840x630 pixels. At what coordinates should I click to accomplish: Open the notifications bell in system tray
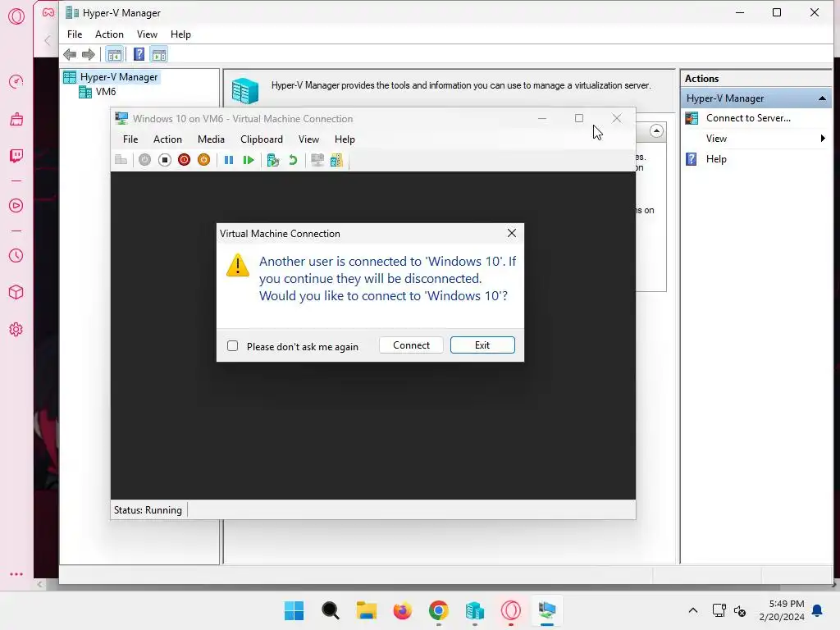[818, 610]
